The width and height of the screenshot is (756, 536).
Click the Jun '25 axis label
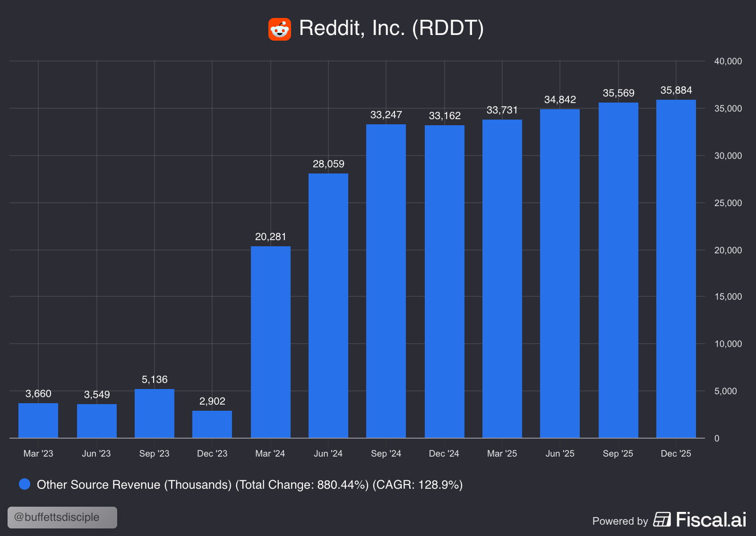(x=560, y=453)
